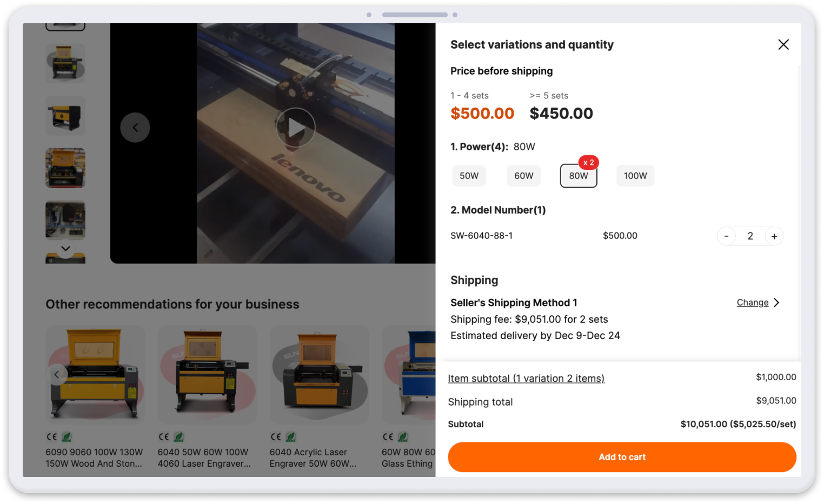Image resolution: width=824 pixels, height=504 pixels.
Task: Select the 60W power option
Action: (x=523, y=176)
